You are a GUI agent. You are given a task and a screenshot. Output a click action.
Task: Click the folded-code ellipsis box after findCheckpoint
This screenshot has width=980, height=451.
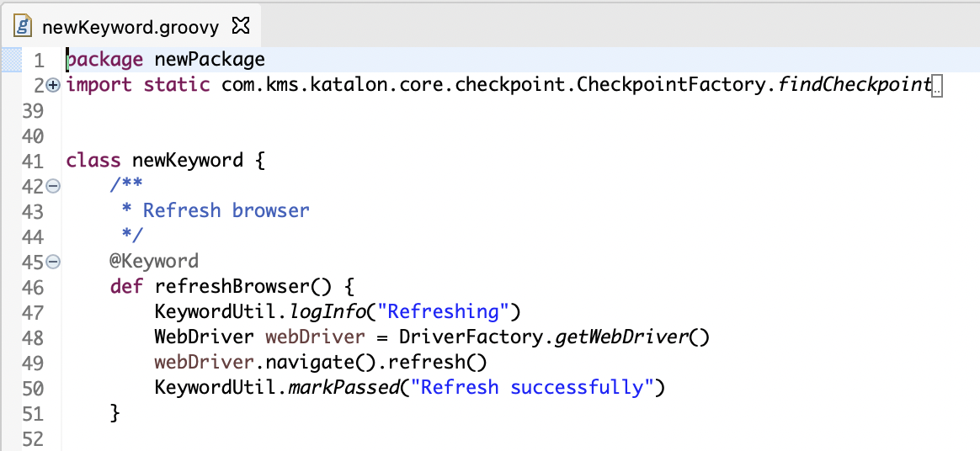(x=936, y=86)
